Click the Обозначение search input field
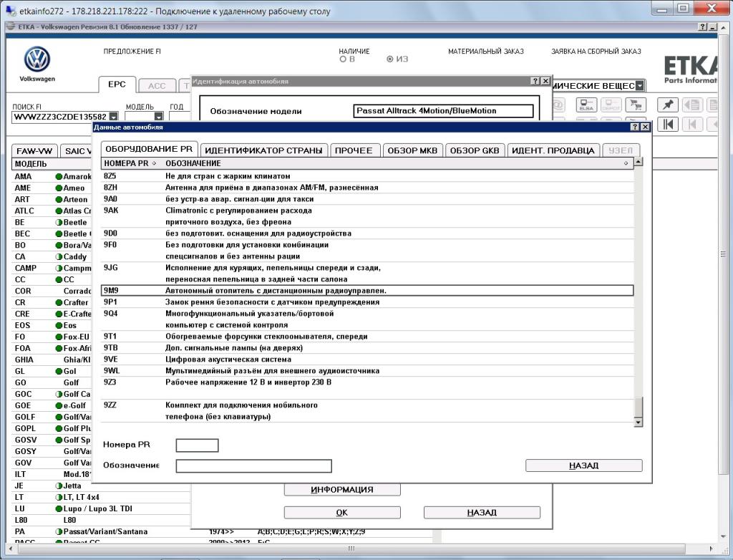 [254, 466]
